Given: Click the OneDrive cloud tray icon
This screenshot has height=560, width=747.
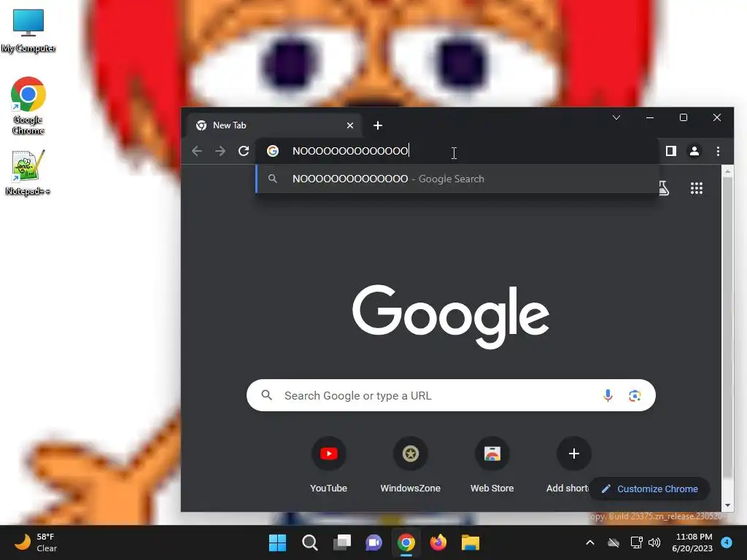Looking at the screenshot, I should pyautogui.click(x=613, y=542).
